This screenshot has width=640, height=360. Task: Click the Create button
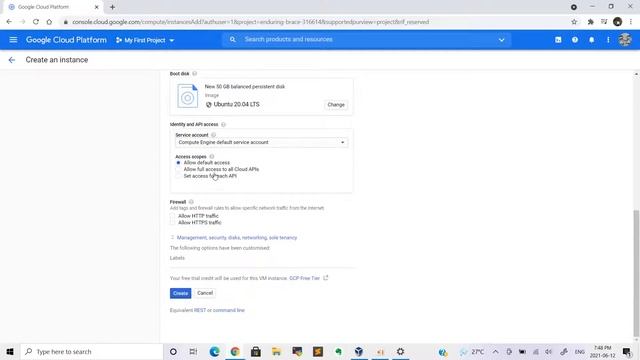(180, 293)
